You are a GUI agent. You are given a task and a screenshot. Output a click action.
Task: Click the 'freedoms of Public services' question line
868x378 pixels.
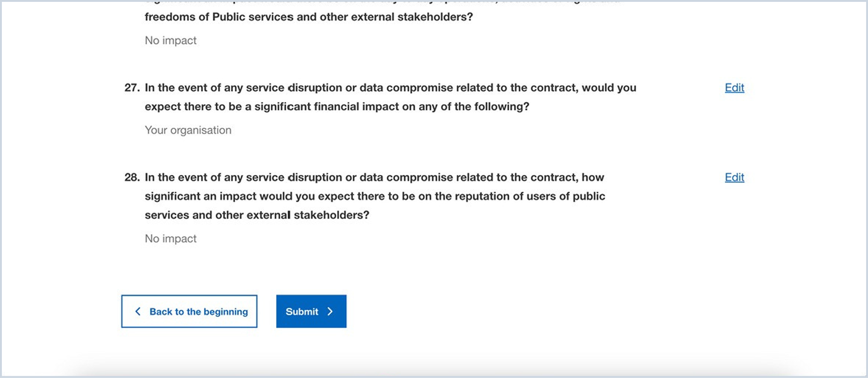click(309, 17)
